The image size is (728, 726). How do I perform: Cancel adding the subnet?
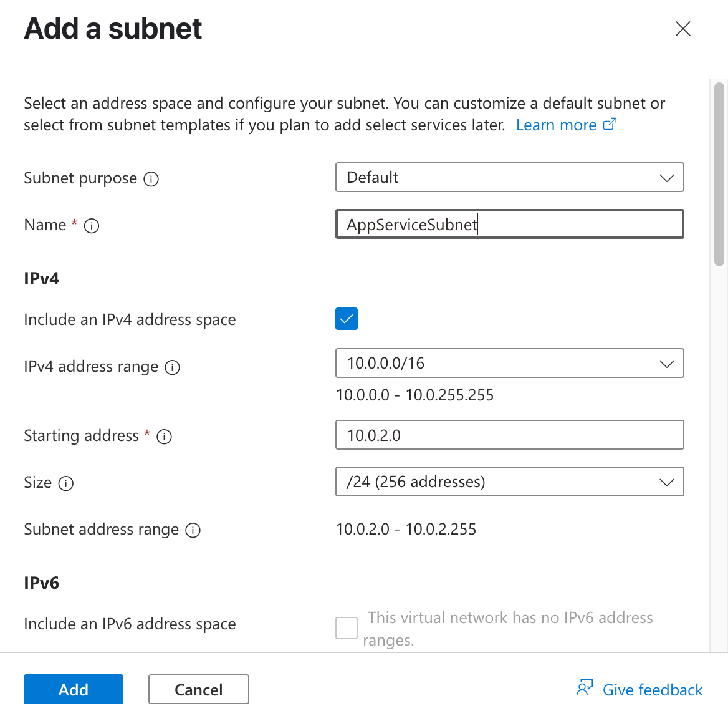(198, 689)
